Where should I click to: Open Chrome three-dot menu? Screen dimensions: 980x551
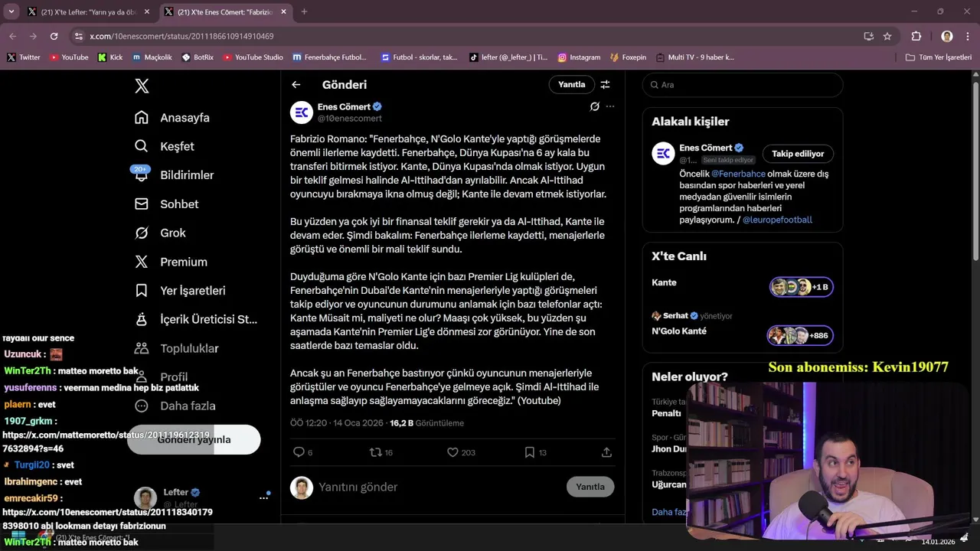click(x=967, y=36)
